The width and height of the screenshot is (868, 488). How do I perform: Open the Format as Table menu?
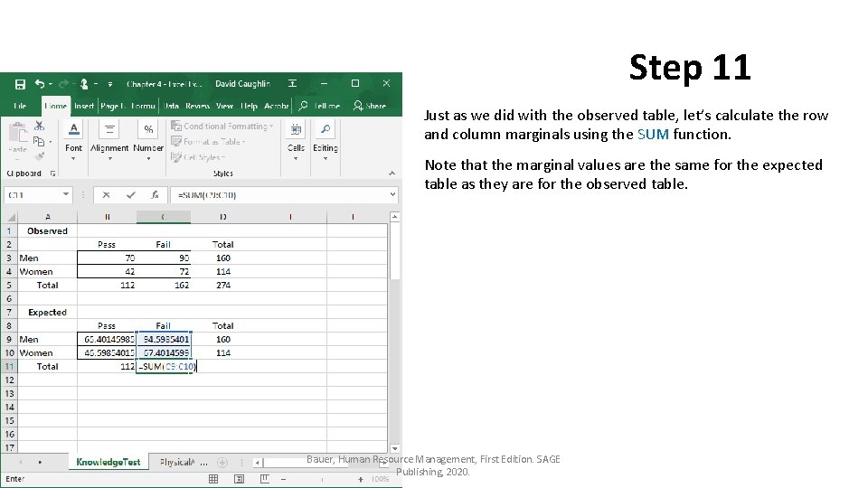pyautogui.click(x=208, y=142)
